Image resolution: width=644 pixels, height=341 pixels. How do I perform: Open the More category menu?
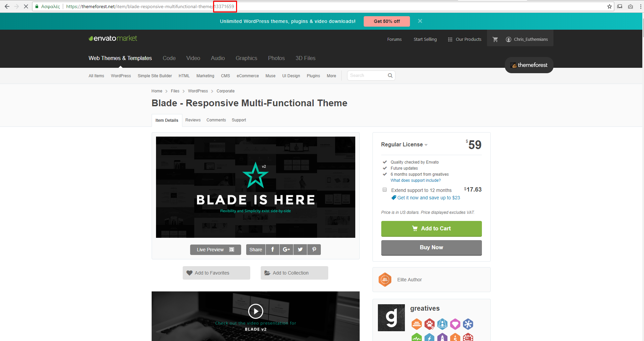click(331, 76)
